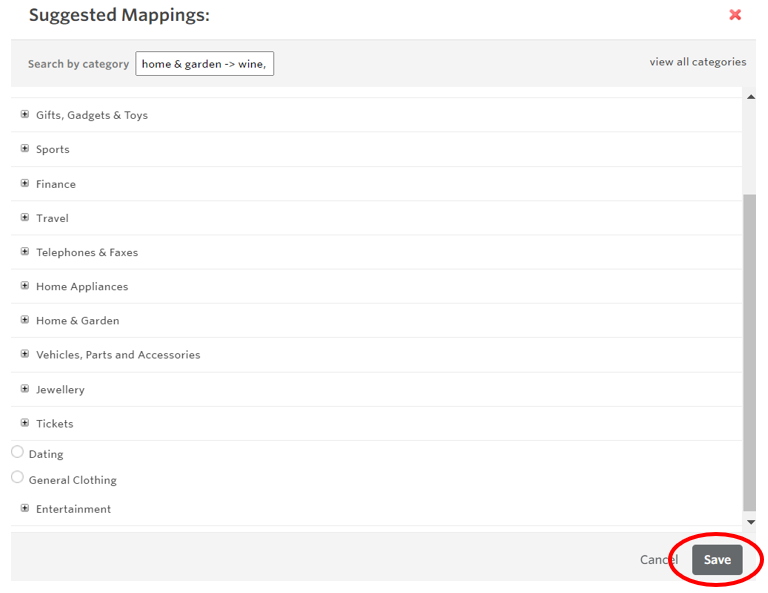Expand Home Appliances plus icon
768x593 pixels.
tap(25, 286)
